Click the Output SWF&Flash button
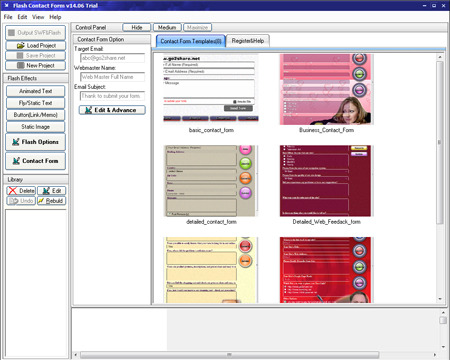This screenshot has height=360, width=450. click(36, 33)
